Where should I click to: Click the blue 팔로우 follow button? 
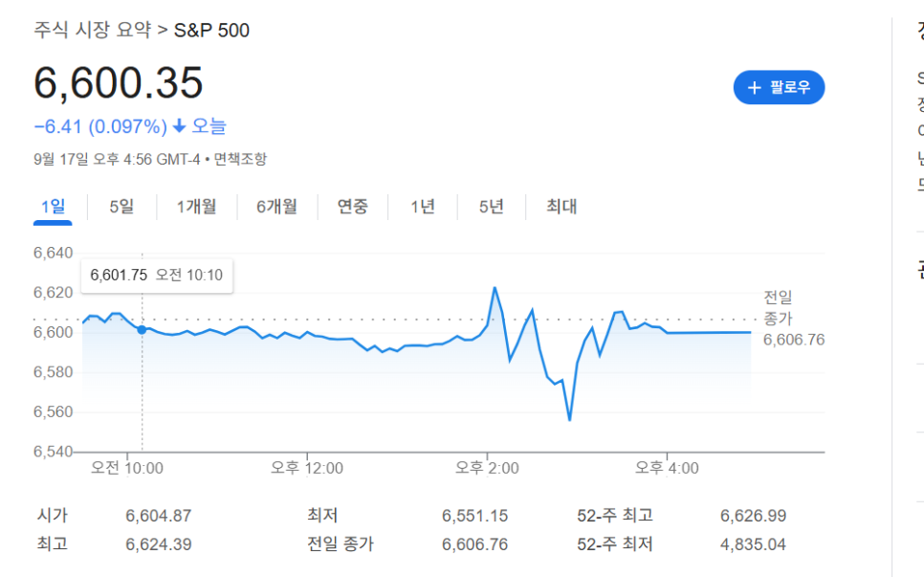pyautogui.click(x=779, y=88)
